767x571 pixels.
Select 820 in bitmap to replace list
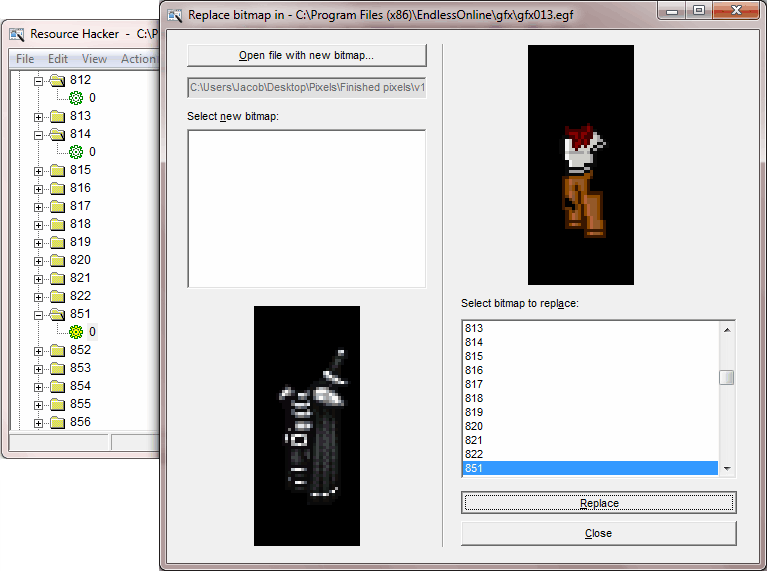click(x=590, y=426)
